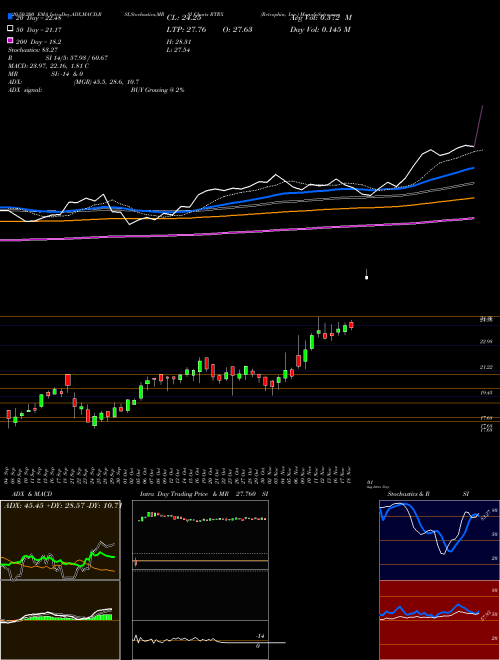Click the isolated white volume marker
The height and width of the screenshot is (660, 500).
pyautogui.click(x=367, y=277)
